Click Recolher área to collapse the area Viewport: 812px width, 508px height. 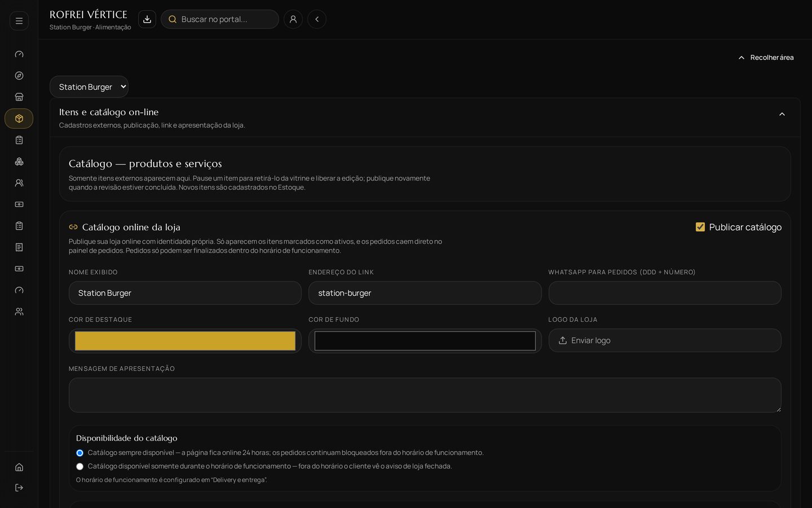[x=766, y=58]
